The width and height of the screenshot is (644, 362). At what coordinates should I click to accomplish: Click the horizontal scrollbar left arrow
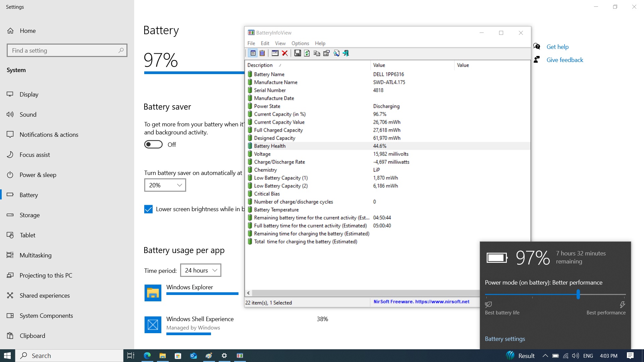(x=248, y=293)
